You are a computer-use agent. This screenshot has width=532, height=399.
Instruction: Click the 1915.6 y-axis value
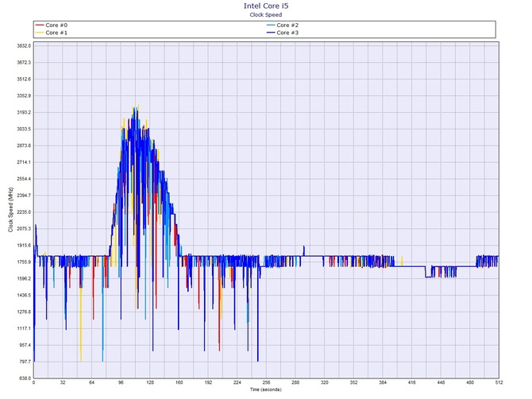coord(24,246)
